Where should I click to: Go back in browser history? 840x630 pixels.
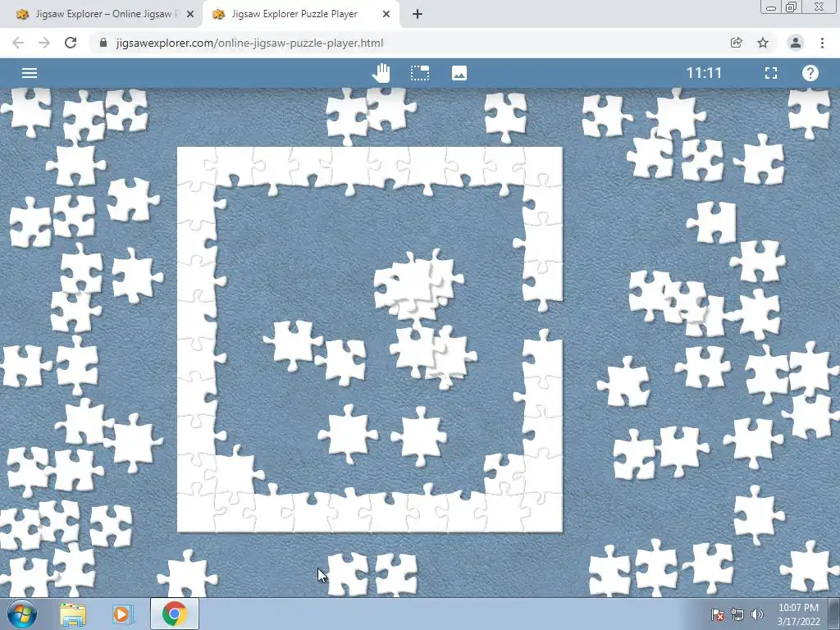pyautogui.click(x=18, y=43)
